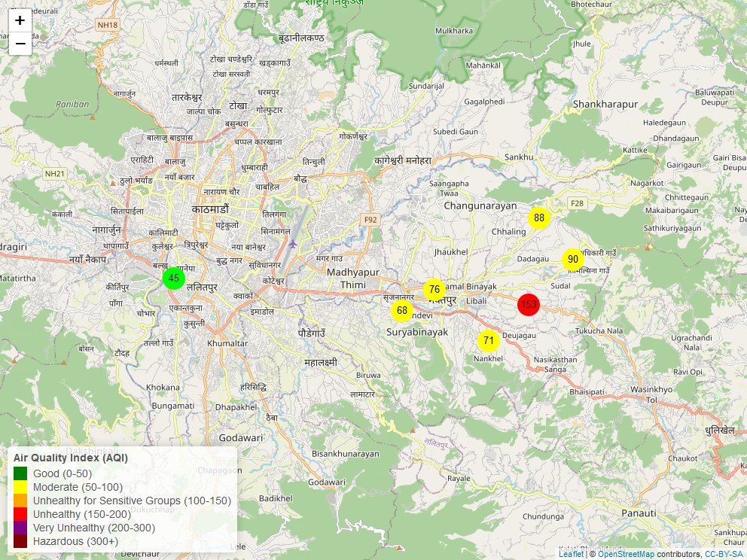Viewport: 747px width, 560px height.
Task: Click the dark green Good legend swatch
Action: [x=20, y=473]
